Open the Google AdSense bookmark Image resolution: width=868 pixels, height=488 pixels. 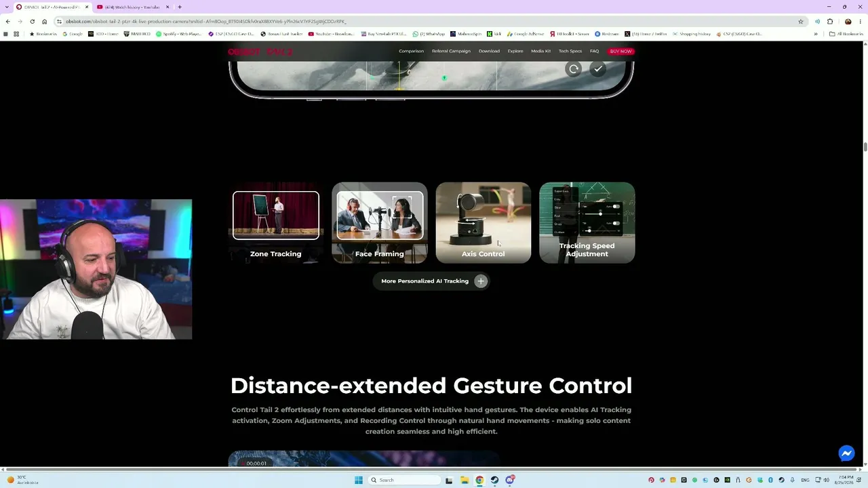526,34
